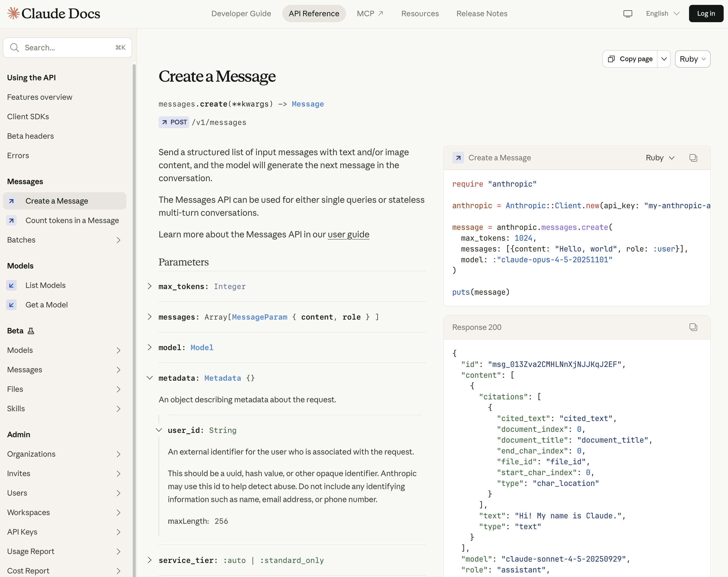Copy the Ruby code example
Screen dimensions: 728x577
(x=693, y=158)
